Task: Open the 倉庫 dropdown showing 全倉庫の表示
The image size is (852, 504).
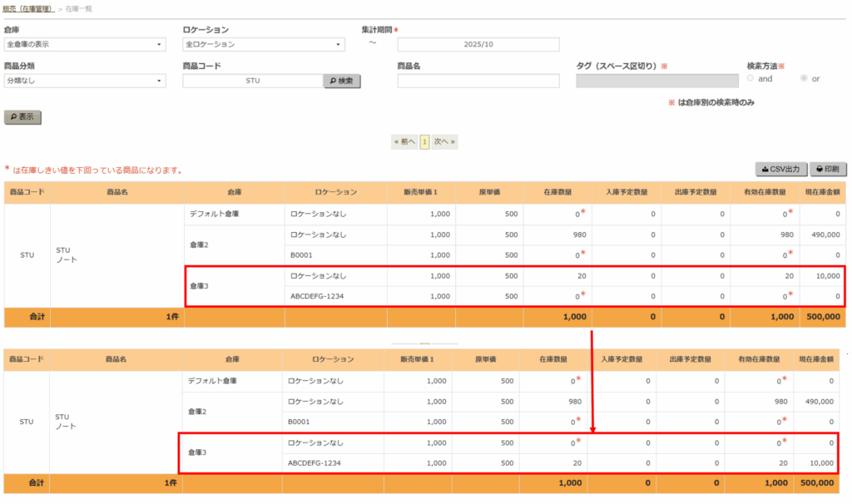Action: tap(85, 45)
